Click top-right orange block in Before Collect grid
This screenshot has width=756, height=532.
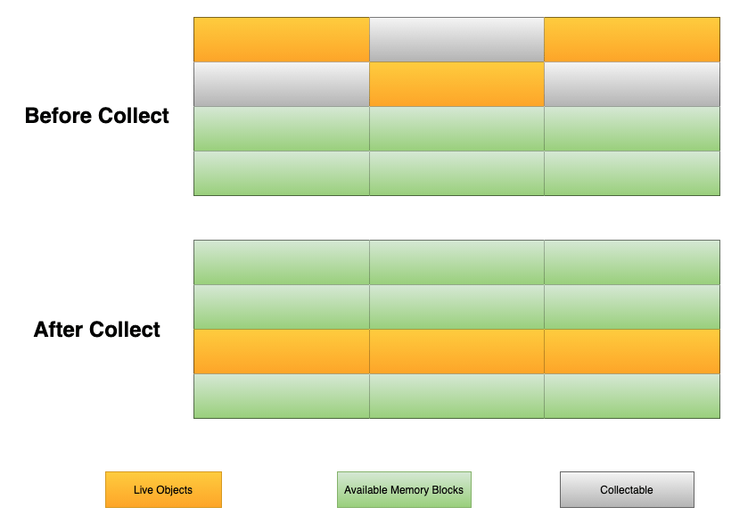coord(631,40)
